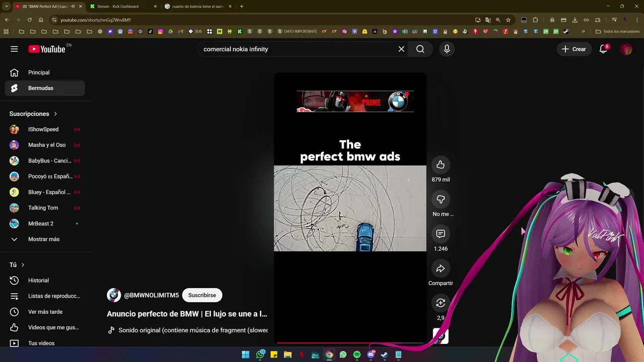Open Spotify from the taskbar
The height and width of the screenshot is (362, 644).
pos(357,354)
